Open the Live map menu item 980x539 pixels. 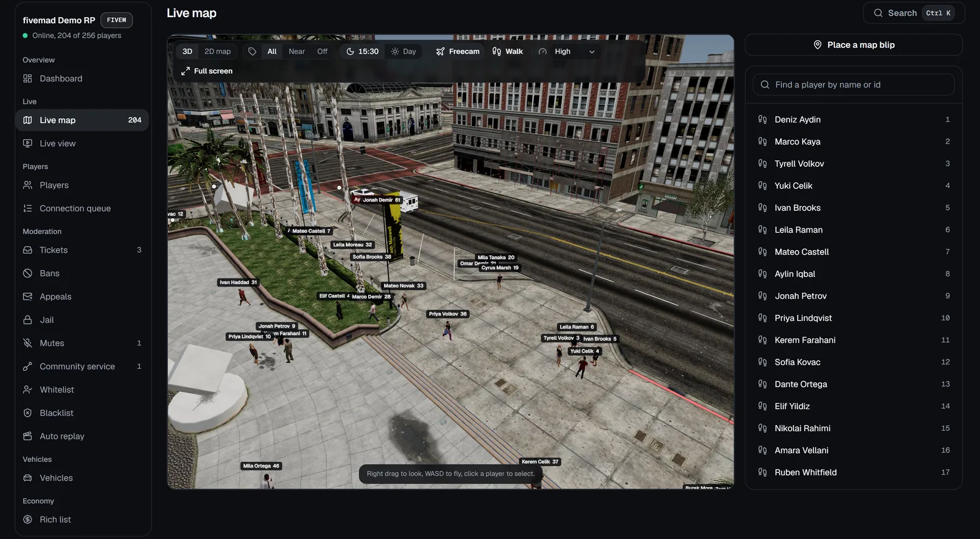pyautogui.click(x=82, y=120)
